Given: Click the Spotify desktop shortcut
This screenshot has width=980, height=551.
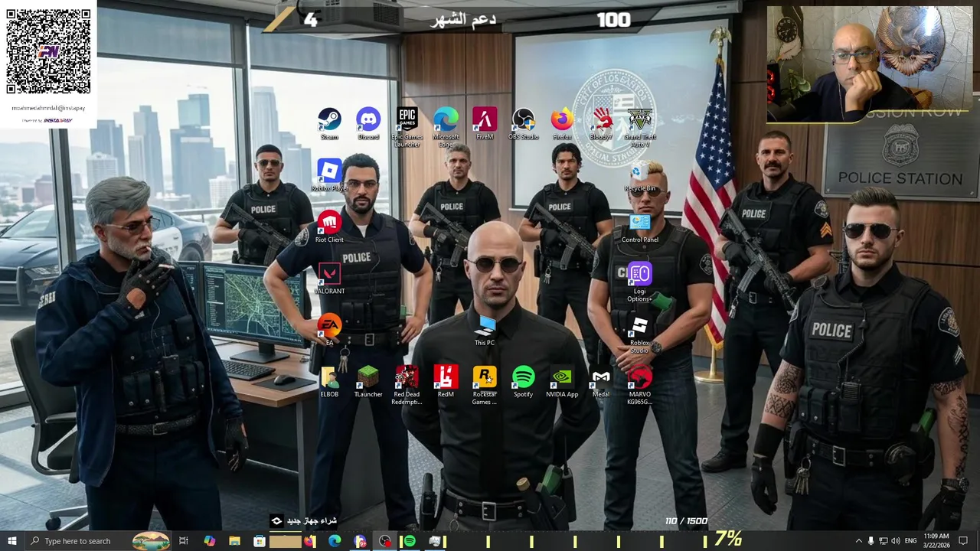Looking at the screenshot, I should 524,381.
